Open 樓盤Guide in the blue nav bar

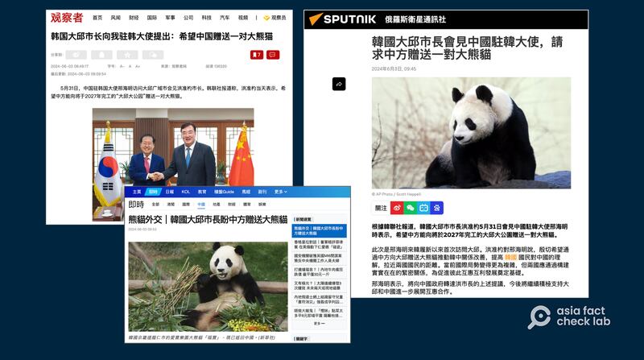224,192
